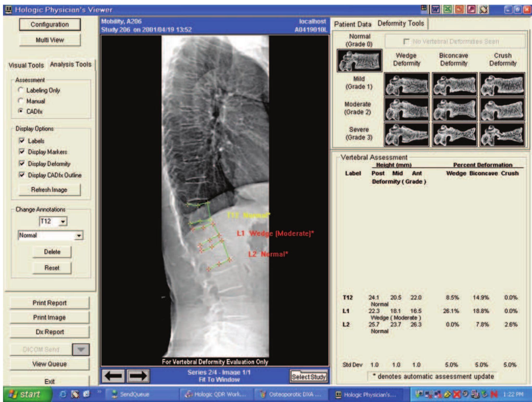The image size is (532, 402).
Task: Click Print Report button
Action: [50, 303]
